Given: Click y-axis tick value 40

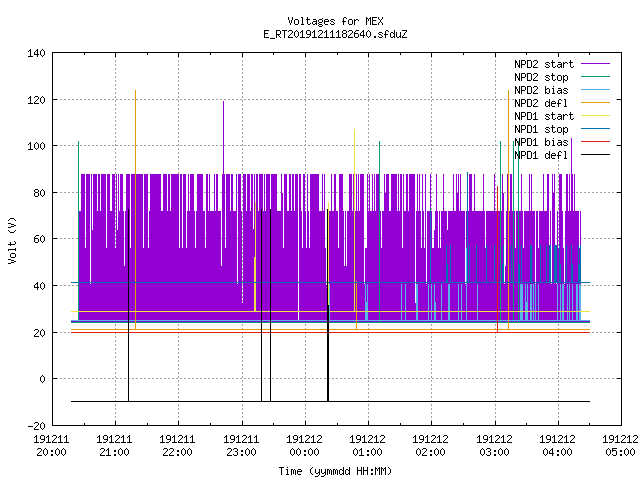Looking at the screenshot, I should pyautogui.click(x=40, y=286).
